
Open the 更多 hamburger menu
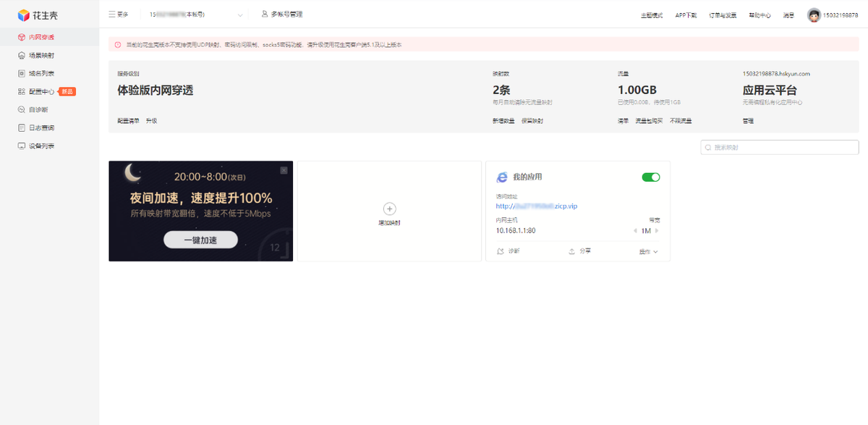118,14
